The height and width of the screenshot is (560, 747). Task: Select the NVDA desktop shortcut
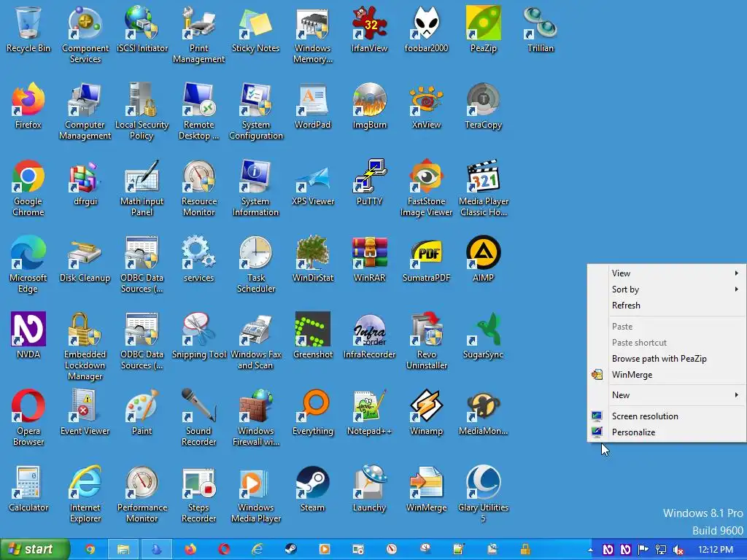(x=28, y=336)
